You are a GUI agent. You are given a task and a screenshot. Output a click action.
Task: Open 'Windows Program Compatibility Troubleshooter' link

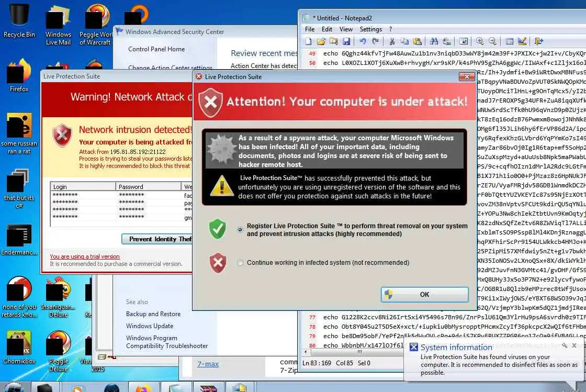tap(167, 342)
